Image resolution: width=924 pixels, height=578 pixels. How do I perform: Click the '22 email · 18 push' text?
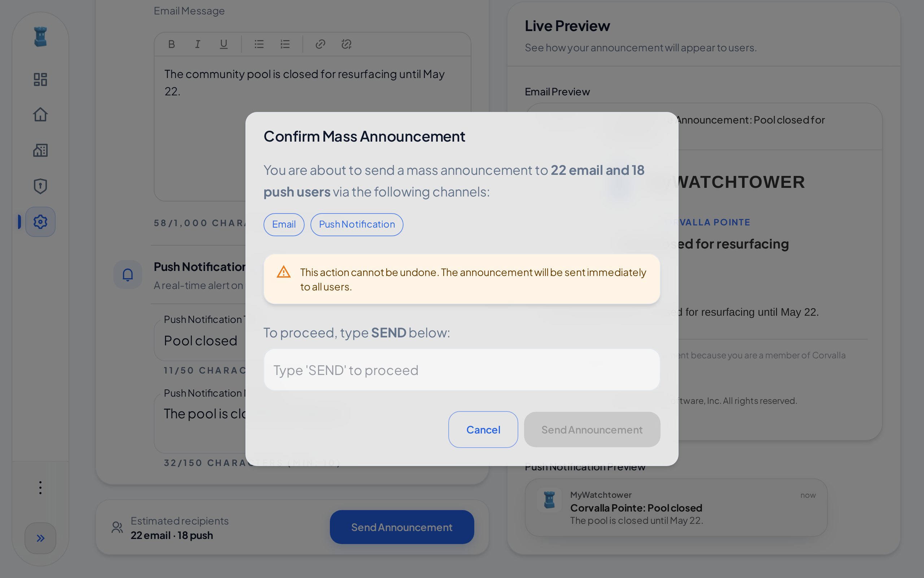[x=172, y=535]
